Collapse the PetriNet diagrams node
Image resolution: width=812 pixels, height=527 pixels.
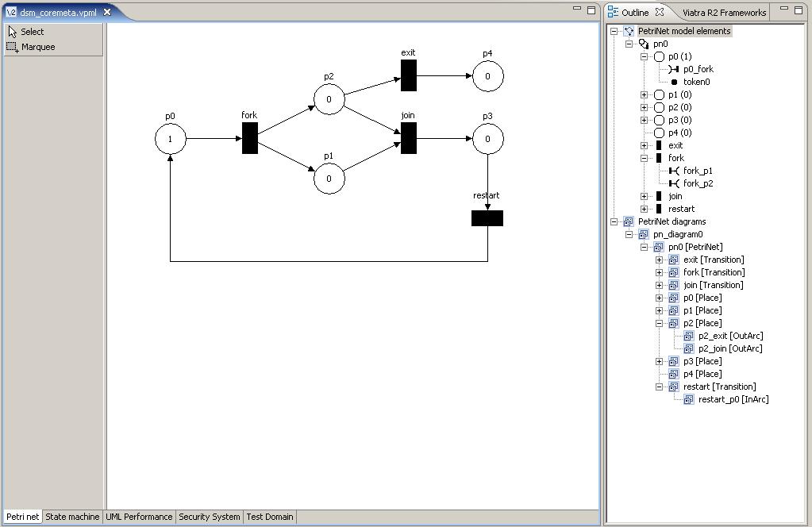pos(614,221)
